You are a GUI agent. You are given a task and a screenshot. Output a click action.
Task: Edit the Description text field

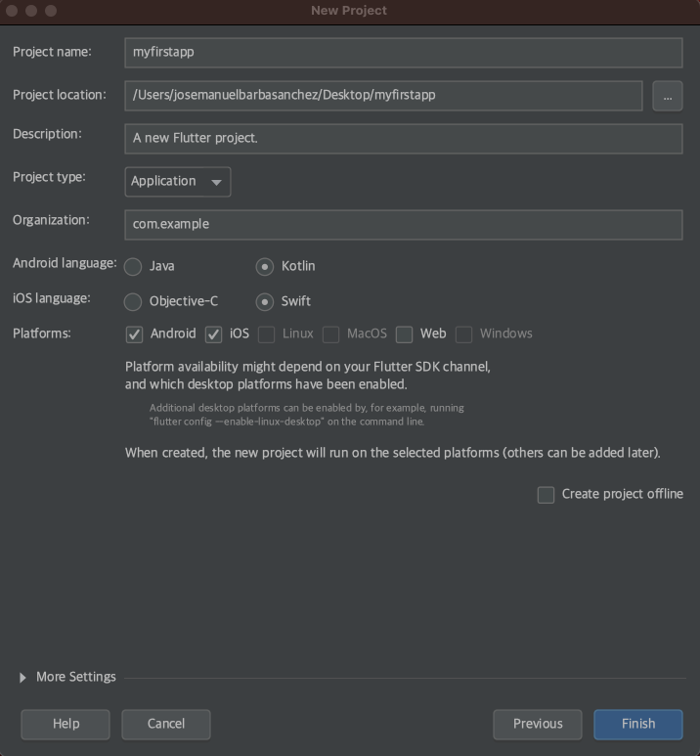[404, 139]
